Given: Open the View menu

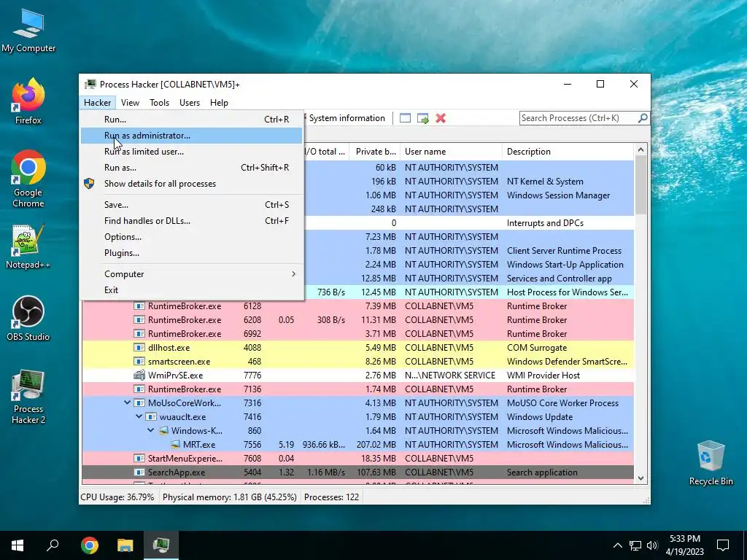Looking at the screenshot, I should (130, 102).
